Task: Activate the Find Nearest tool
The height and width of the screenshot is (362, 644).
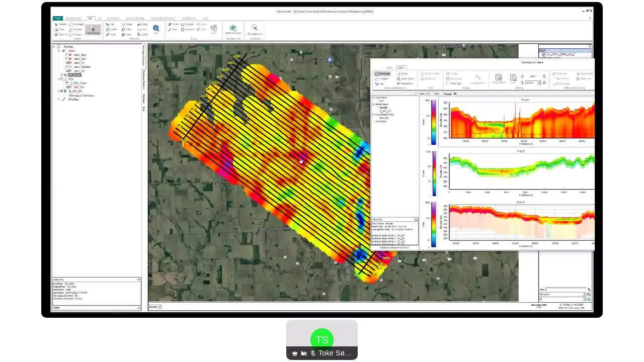Action: (93, 30)
